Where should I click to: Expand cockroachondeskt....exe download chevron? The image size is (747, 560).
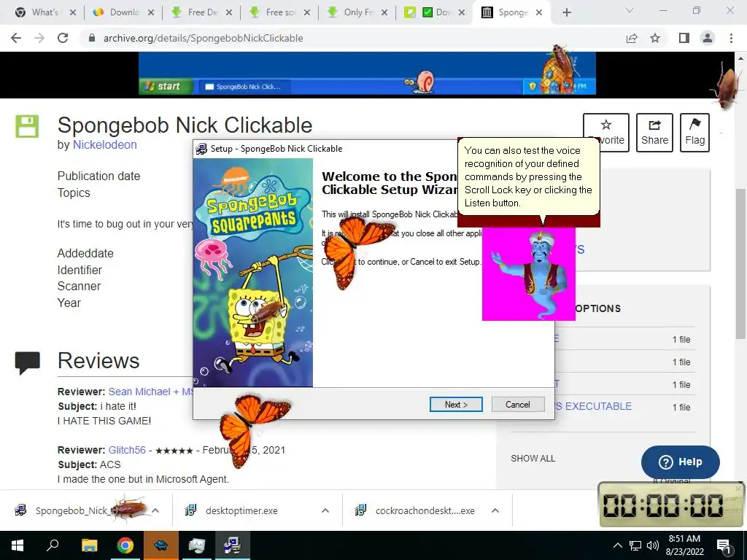(495, 510)
